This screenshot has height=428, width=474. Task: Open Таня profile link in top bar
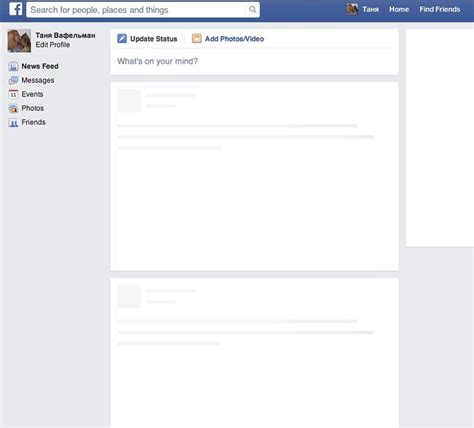(370, 9)
